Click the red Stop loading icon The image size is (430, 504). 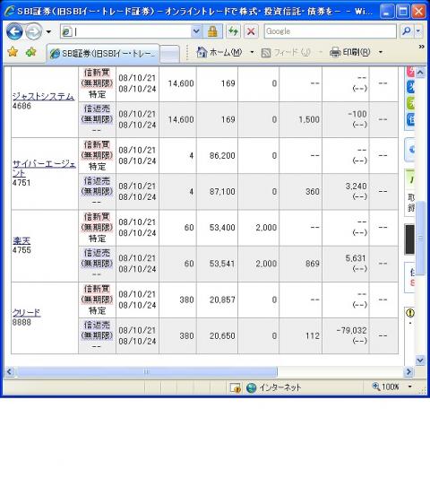tap(251, 31)
